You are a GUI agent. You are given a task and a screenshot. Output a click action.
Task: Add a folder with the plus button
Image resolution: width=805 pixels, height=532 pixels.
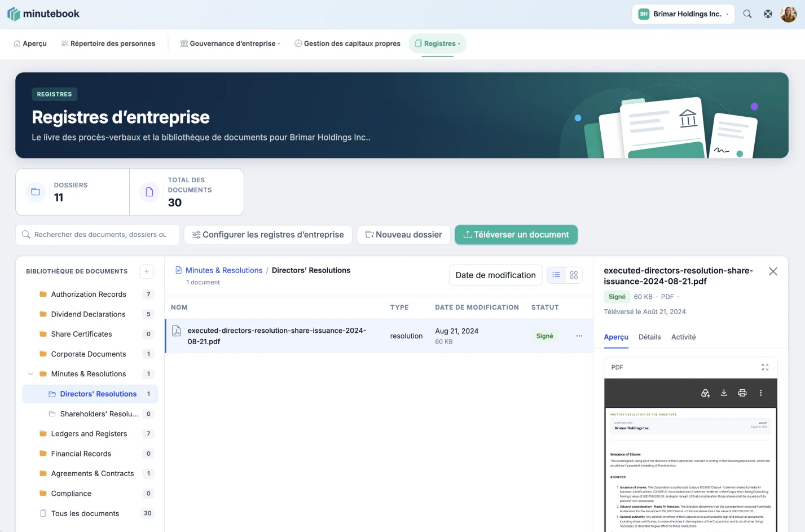pyautogui.click(x=147, y=271)
